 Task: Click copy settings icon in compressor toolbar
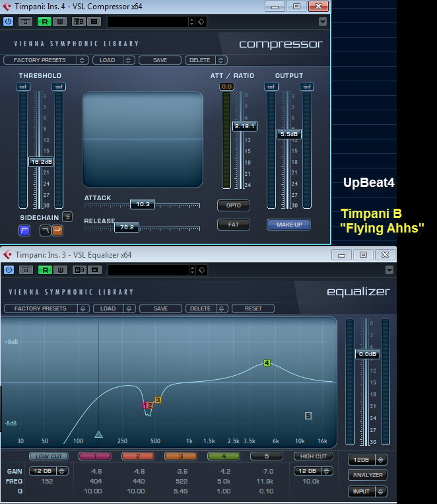(94, 22)
